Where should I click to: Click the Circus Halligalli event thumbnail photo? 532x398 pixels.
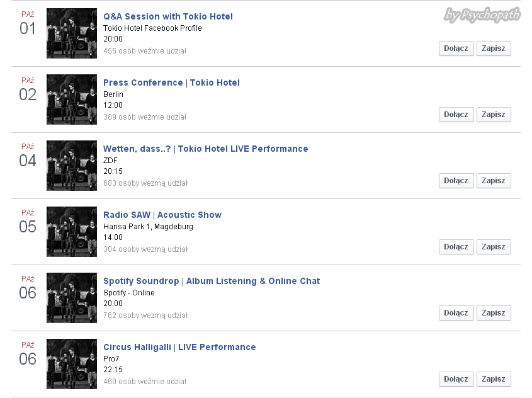(x=72, y=364)
